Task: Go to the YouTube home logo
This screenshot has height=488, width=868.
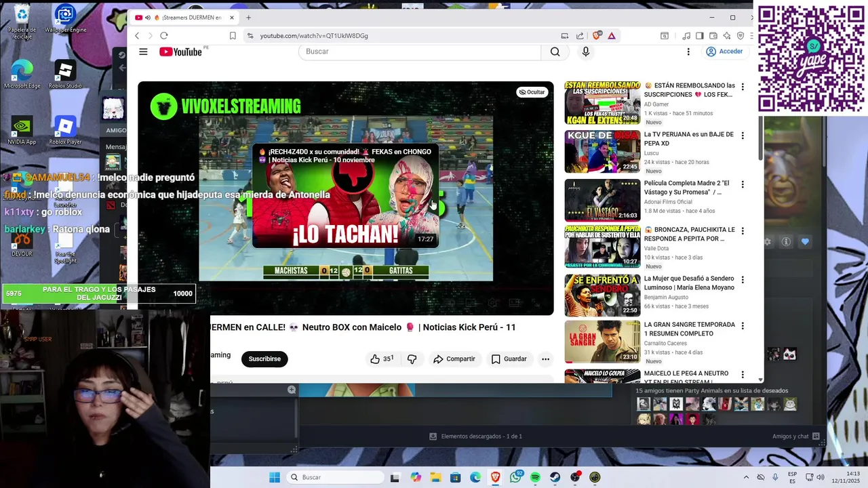Action: click(180, 52)
